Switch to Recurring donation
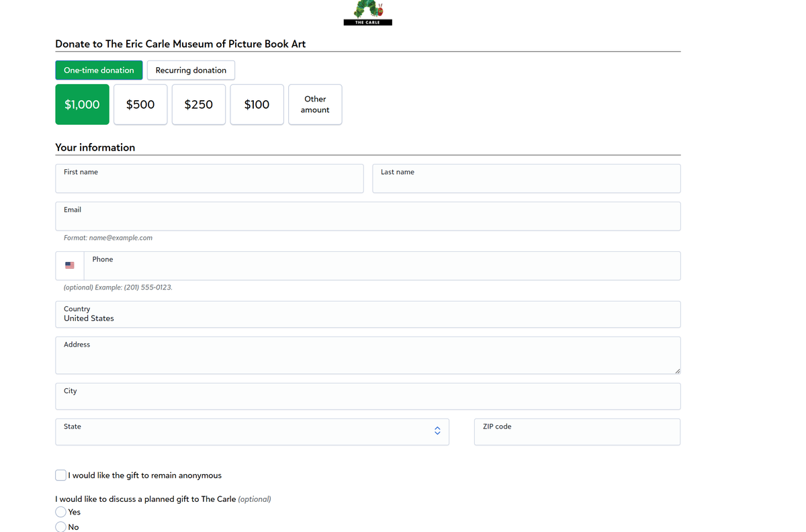Screen dimensions: 806x532 click(x=191, y=70)
